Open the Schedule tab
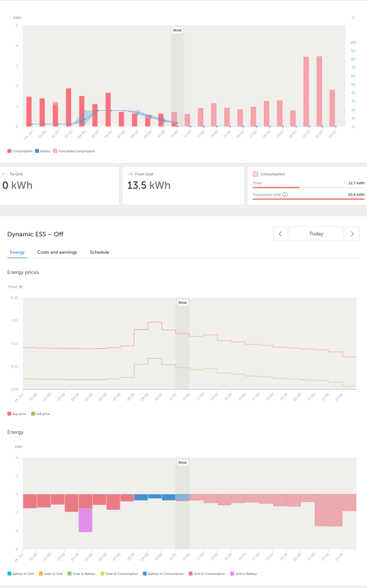The width and height of the screenshot is (367, 588). [x=100, y=252]
